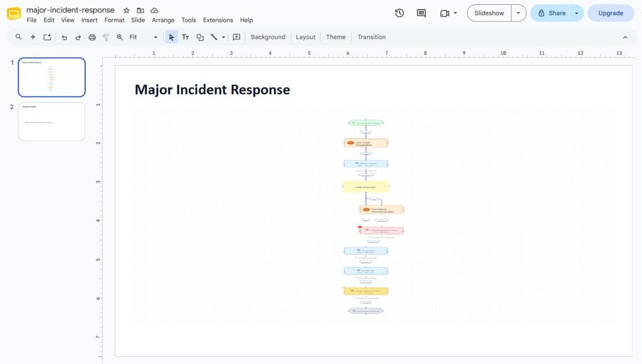Image resolution: width=642 pixels, height=364 pixels.
Task: Open the comment history panel icon
Action: pyautogui.click(x=422, y=13)
